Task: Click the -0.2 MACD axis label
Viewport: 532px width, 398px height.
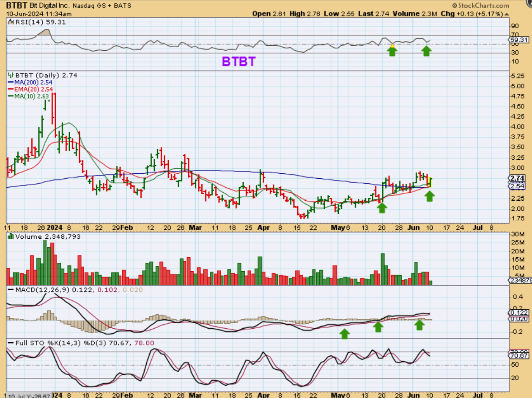Action: (516, 332)
